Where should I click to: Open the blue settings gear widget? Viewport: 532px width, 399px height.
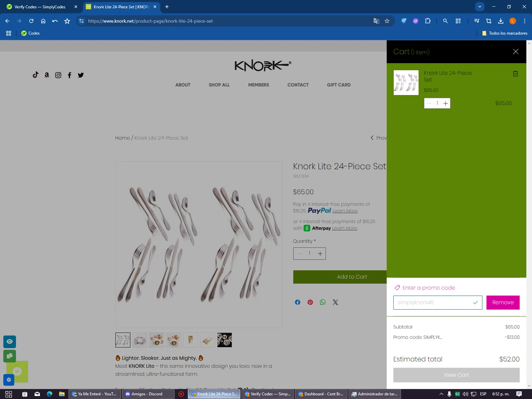coord(9,380)
